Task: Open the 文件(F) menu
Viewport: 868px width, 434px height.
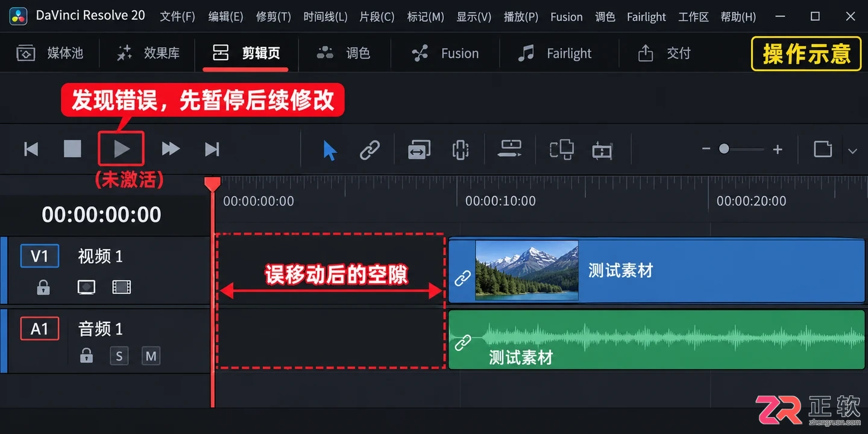Action: coord(178,17)
